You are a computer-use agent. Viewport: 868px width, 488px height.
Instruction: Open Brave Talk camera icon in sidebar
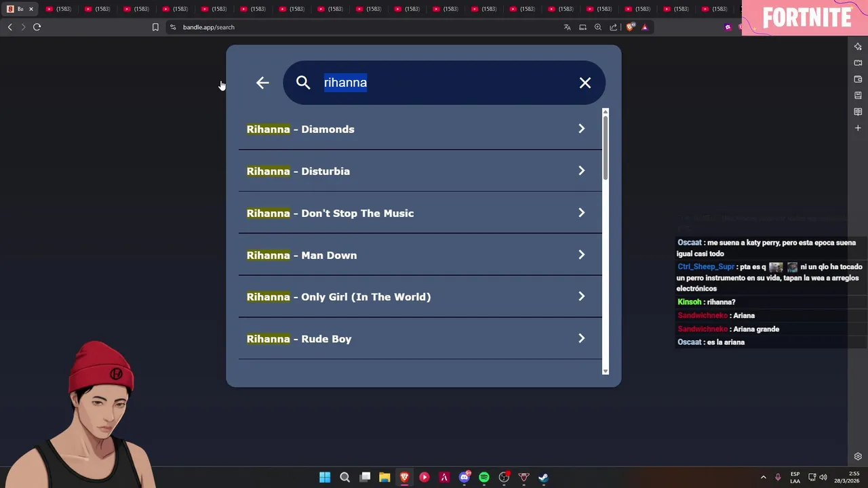858,62
